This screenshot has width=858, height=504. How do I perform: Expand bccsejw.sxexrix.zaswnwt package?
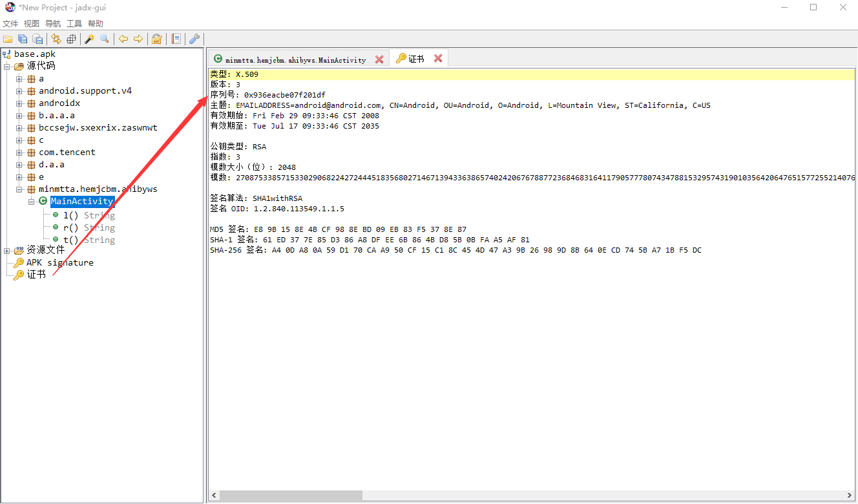19,128
